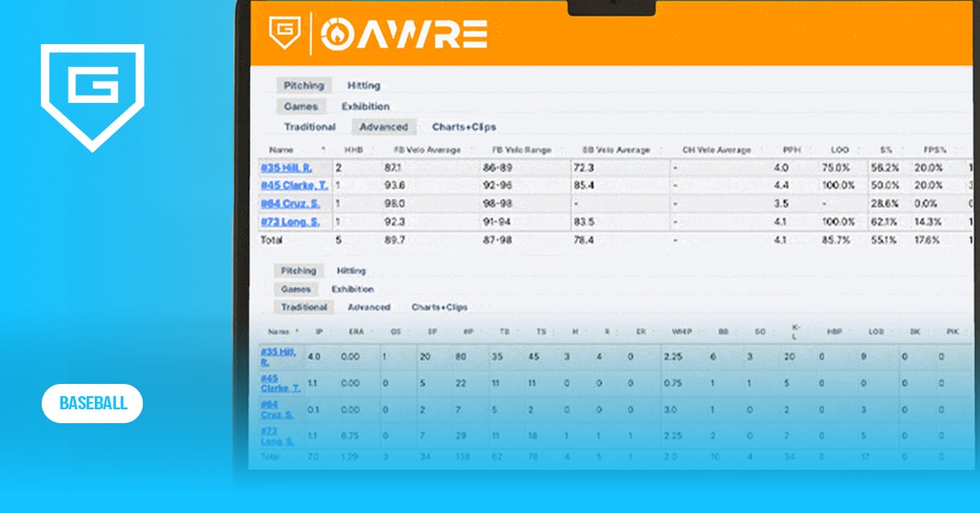This screenshot has width=980, height=513.
Task: Click the large white G shield logo
Action: point(92,96)
